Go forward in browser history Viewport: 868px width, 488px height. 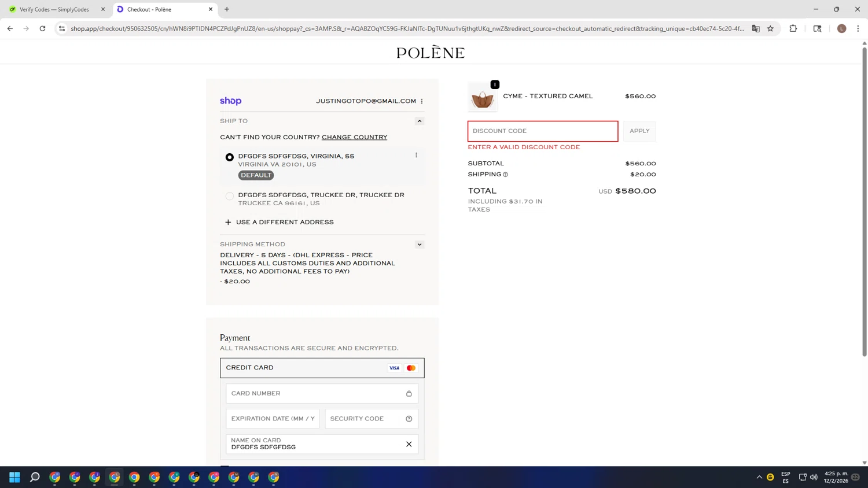pos(26,28)
